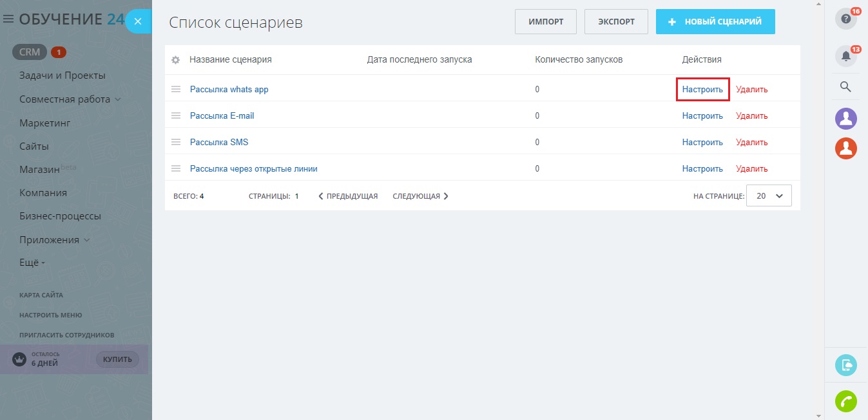Click Удалить for Рассылка whats app
This screenshot has height=420, width=868.
coord(751,90)
